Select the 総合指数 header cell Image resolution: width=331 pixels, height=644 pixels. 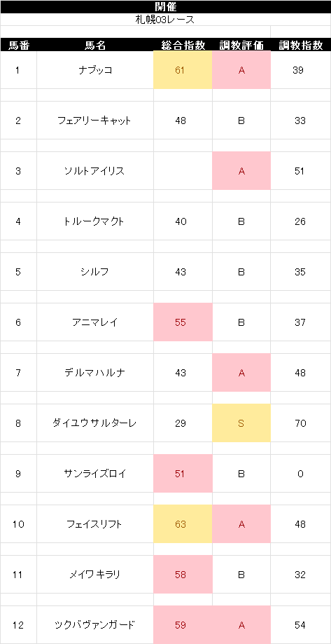tap(183, 45)
